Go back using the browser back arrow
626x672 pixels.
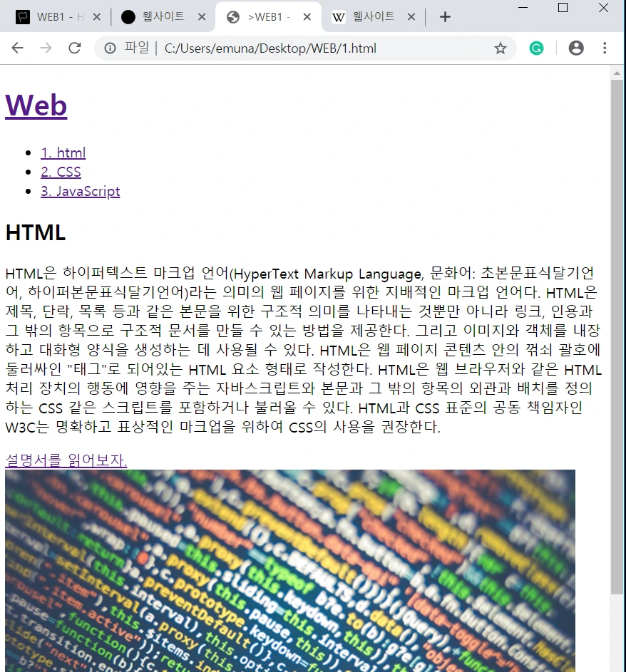[18, 48]
